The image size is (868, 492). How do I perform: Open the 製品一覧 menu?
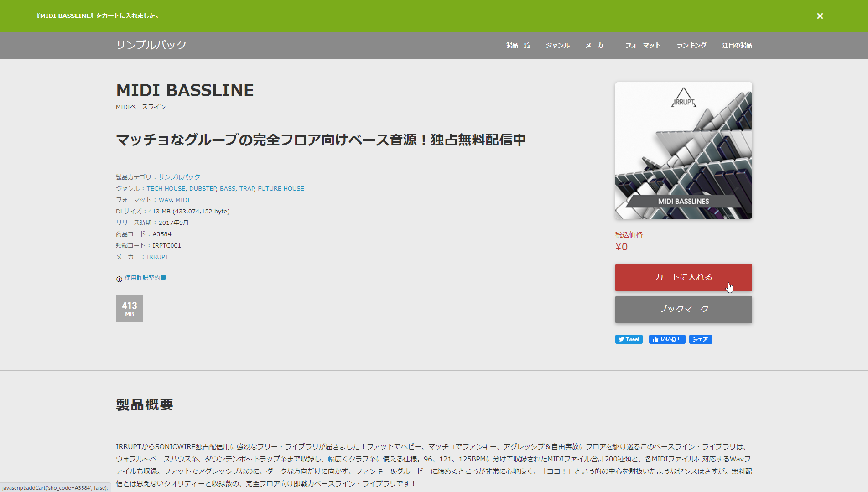coord(518,45)
